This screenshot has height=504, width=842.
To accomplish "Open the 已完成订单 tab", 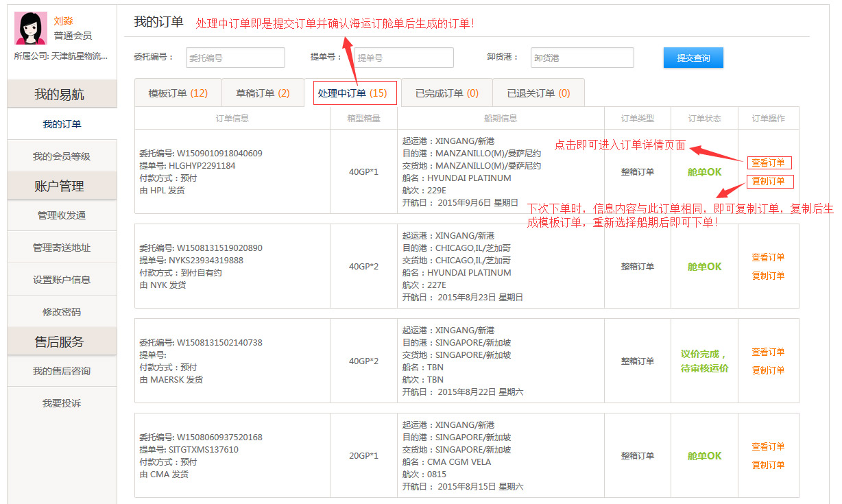I will point(447,93).
